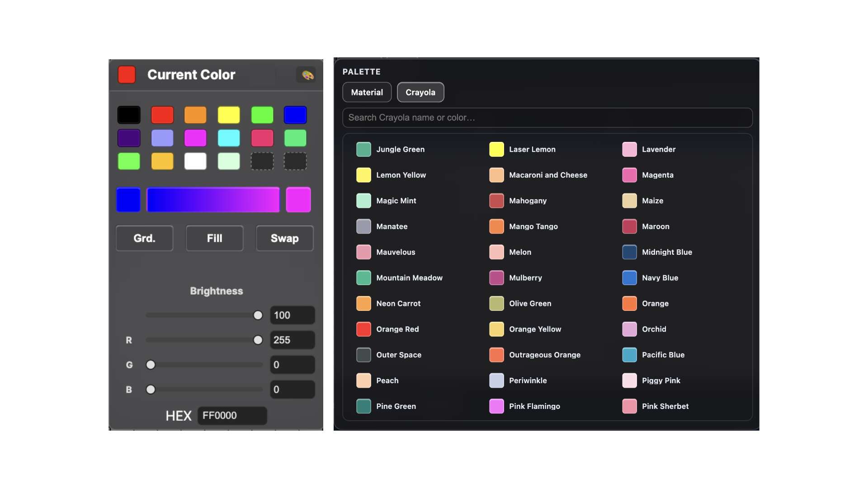868x488 pixels.
Task: Click the Fill button
Action: click(214, 238)
